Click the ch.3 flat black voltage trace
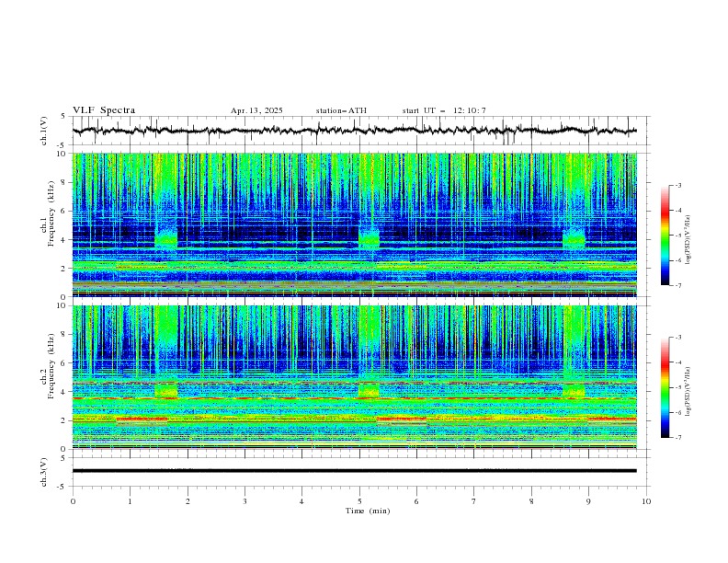 coord(354,471)
